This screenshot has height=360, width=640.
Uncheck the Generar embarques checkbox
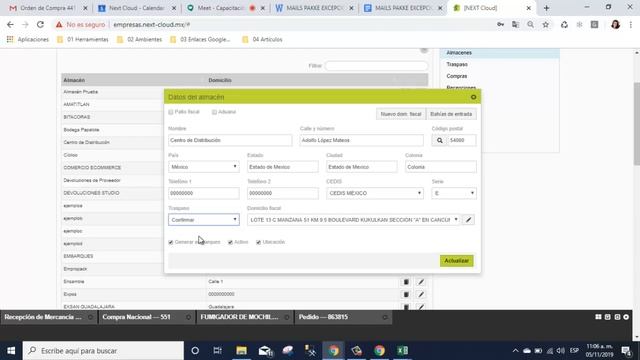[x=171, y=242]
